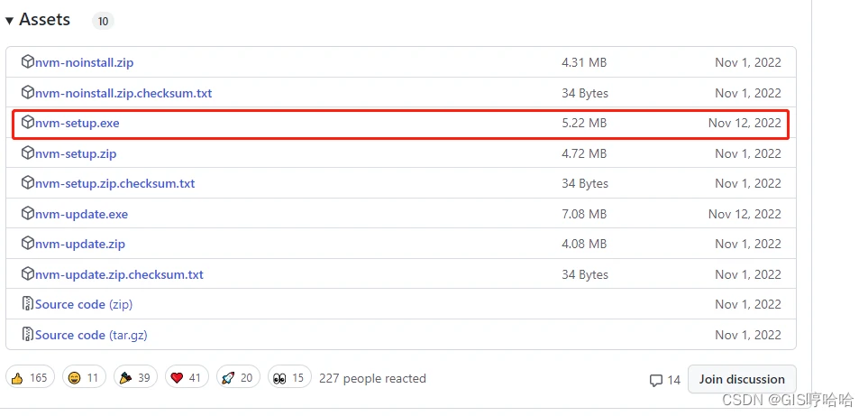Click the Join discussion button
Viewport: 868px width, 416px height.
742,379
